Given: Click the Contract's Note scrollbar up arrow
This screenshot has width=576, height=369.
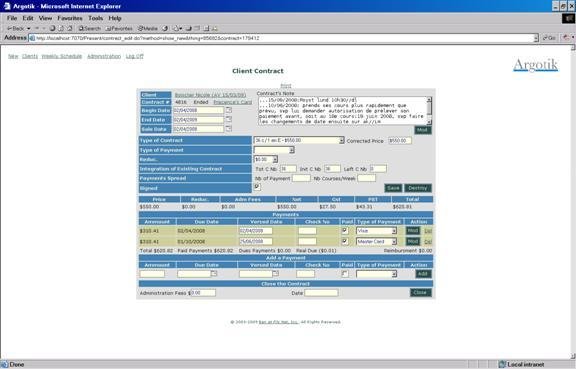Looking at the screenshot, I should (x=429, y=100).
